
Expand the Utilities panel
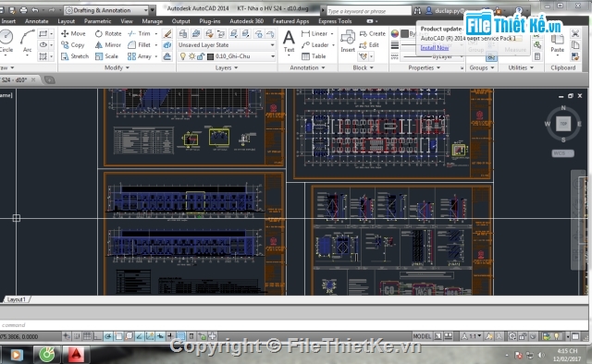click(521, 67)
